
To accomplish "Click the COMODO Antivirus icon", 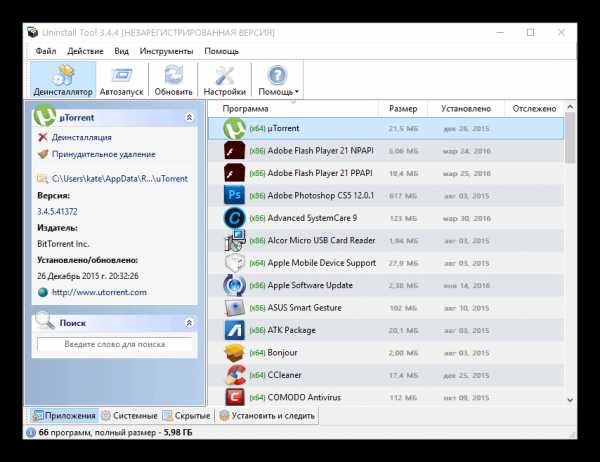I will pos(234,397).
